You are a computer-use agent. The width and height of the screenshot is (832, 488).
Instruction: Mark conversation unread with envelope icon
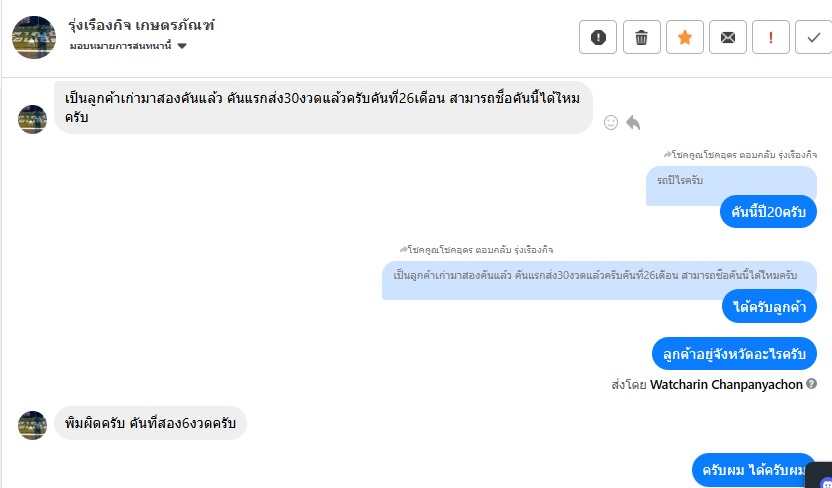[x=727, y=38]
